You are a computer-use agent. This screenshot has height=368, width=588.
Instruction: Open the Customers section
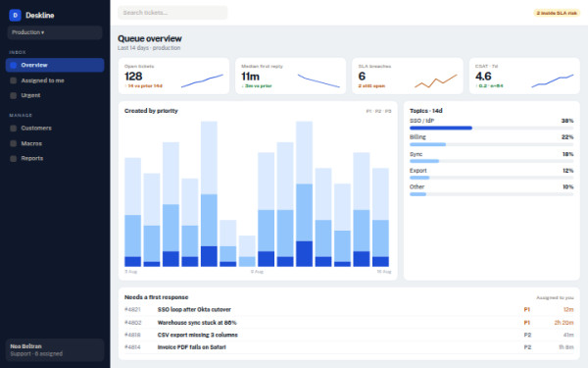(55, 128)
